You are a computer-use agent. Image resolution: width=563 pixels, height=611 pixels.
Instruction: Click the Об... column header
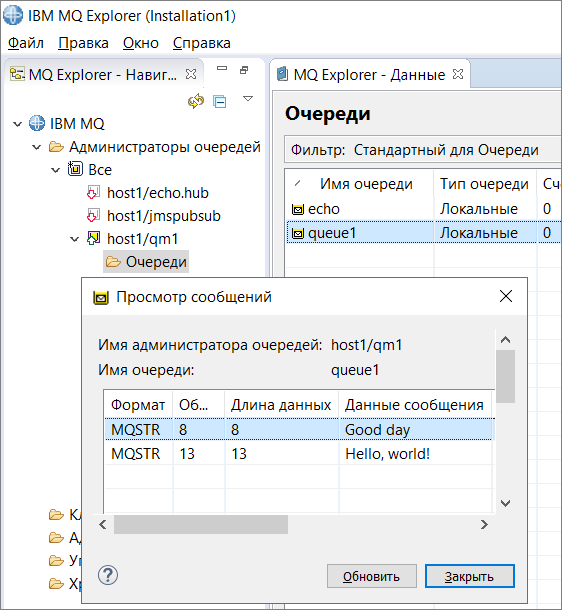[x=199, y=405]
